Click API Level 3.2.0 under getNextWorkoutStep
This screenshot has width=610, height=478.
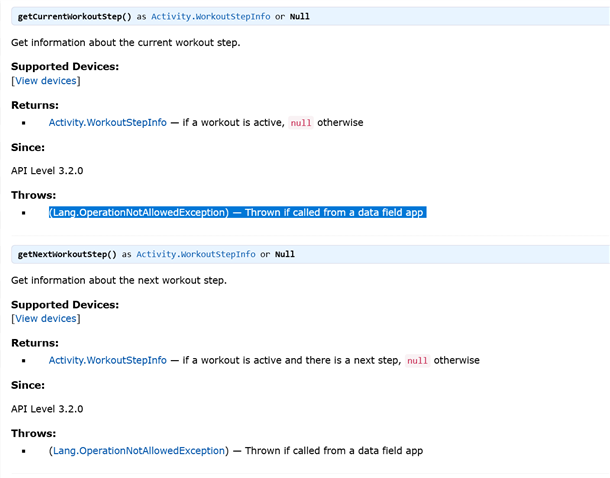(47, 408)
